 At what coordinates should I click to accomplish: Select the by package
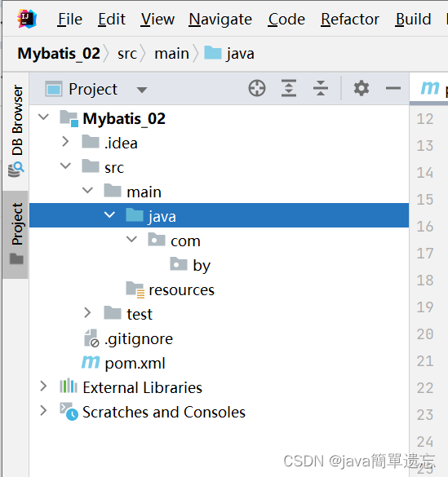202,266
